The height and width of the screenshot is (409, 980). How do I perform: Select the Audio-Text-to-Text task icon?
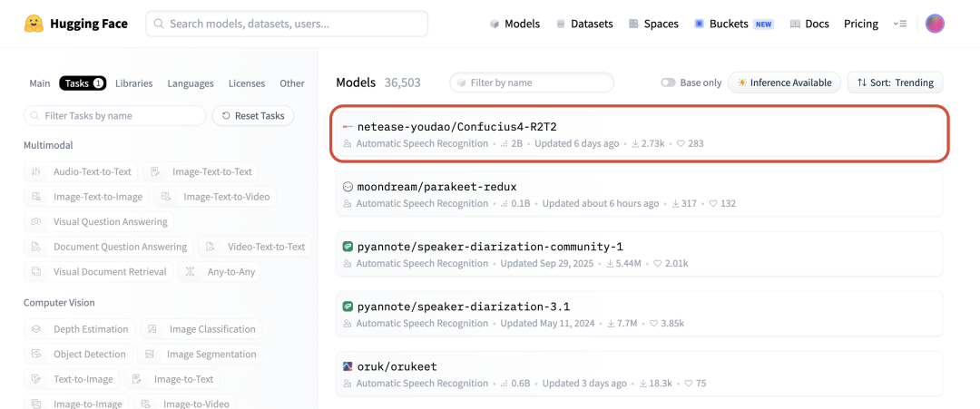tap(36, 171)
